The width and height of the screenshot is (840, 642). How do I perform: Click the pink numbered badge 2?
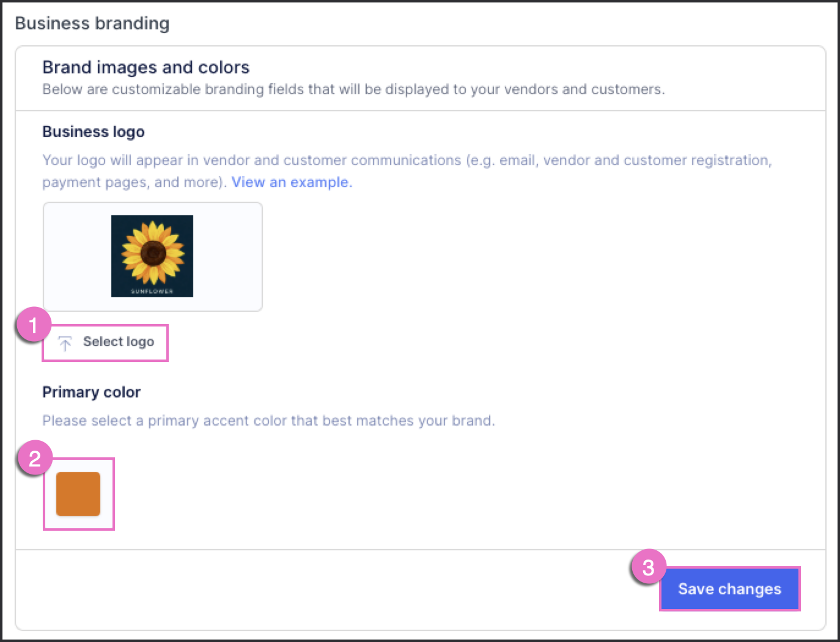(35, 458)
